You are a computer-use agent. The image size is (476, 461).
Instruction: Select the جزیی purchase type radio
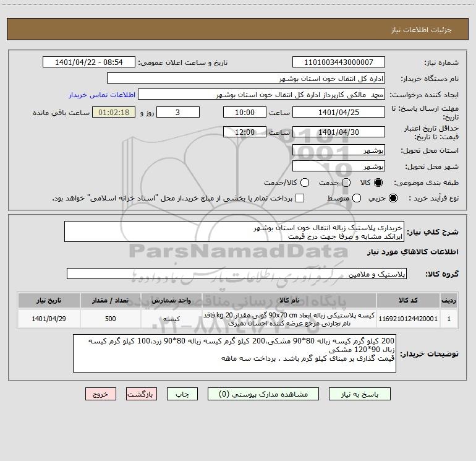pos(393,198)
